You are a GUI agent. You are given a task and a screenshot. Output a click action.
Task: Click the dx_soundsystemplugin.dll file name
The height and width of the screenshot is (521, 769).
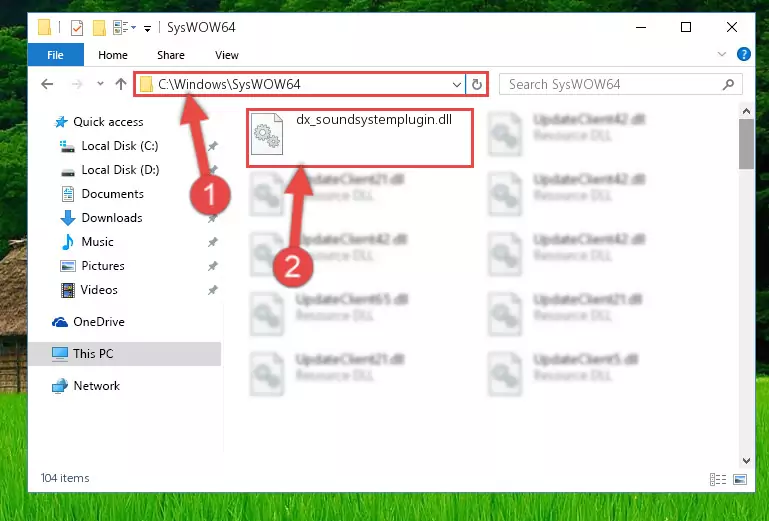click(374, 120)
